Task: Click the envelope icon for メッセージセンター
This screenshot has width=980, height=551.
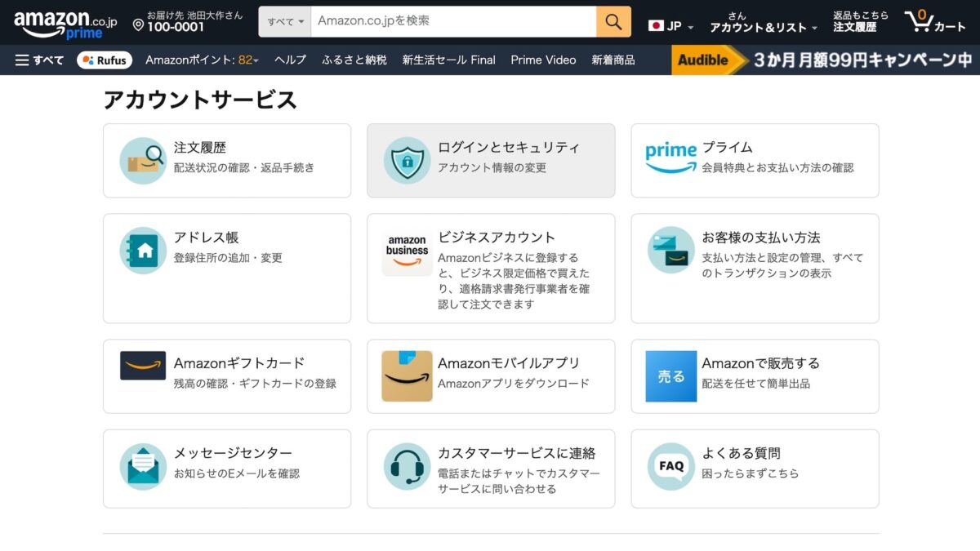Action: [x=143, y=467]
